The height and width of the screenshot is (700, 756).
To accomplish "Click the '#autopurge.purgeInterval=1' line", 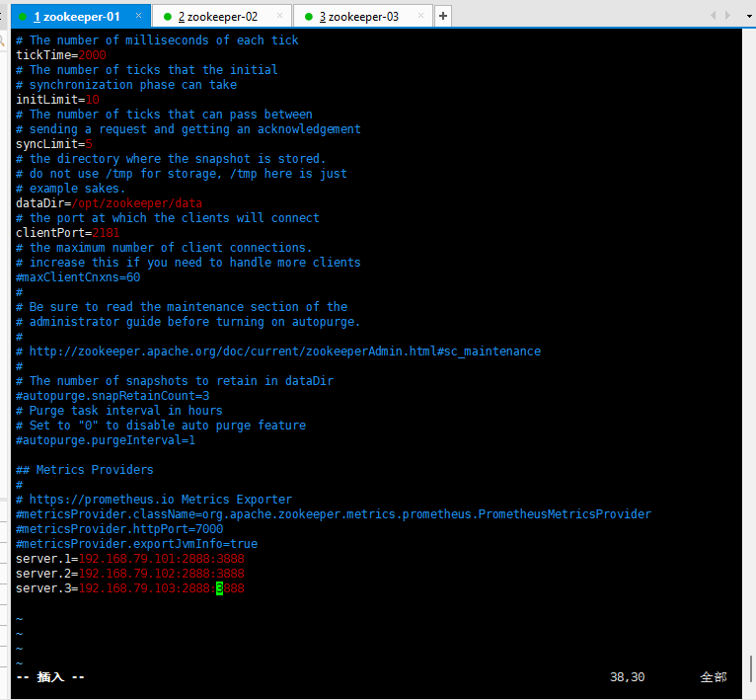I will tap(106, 440).
